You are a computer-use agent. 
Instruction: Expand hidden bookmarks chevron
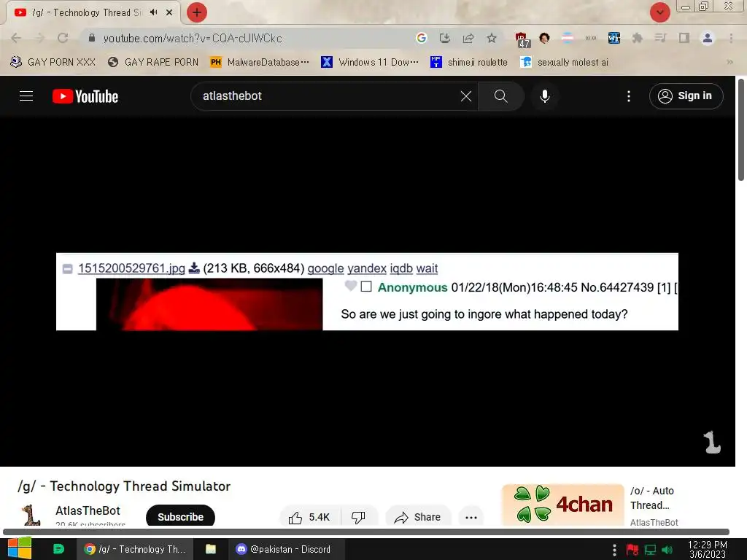(729, 63)
